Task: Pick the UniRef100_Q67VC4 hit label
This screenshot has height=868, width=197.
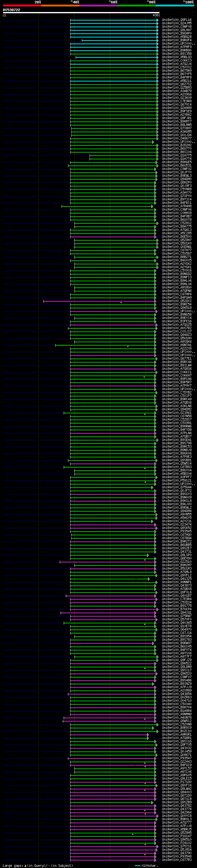Action: pos(177,104)
